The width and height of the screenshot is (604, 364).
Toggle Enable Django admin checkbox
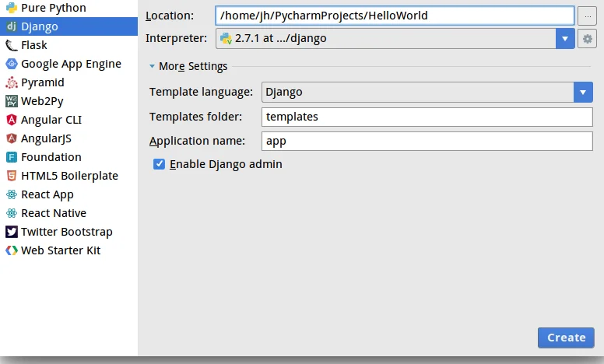[x=159, y=164]
